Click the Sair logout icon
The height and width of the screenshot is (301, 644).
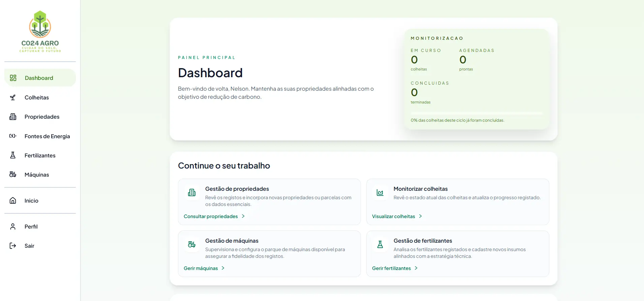(13, 246)
